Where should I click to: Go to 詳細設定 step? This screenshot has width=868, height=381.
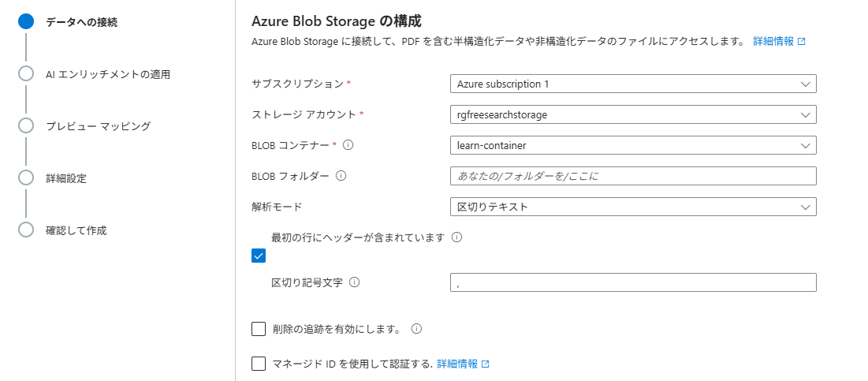[66, 177]
